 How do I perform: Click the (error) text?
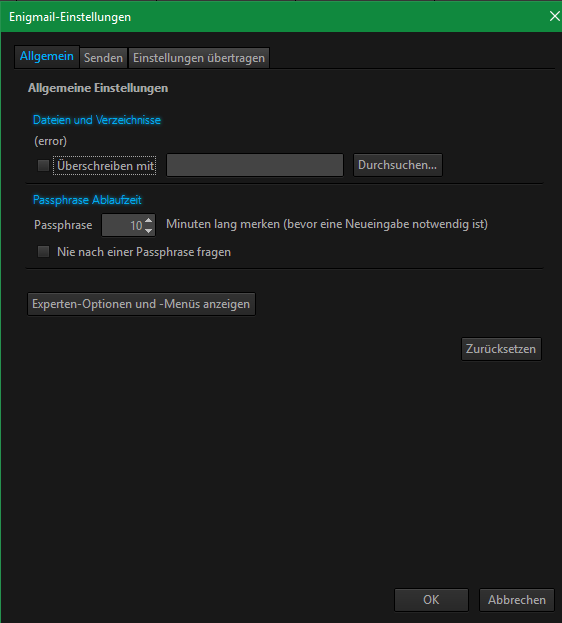tap(50, 141)
